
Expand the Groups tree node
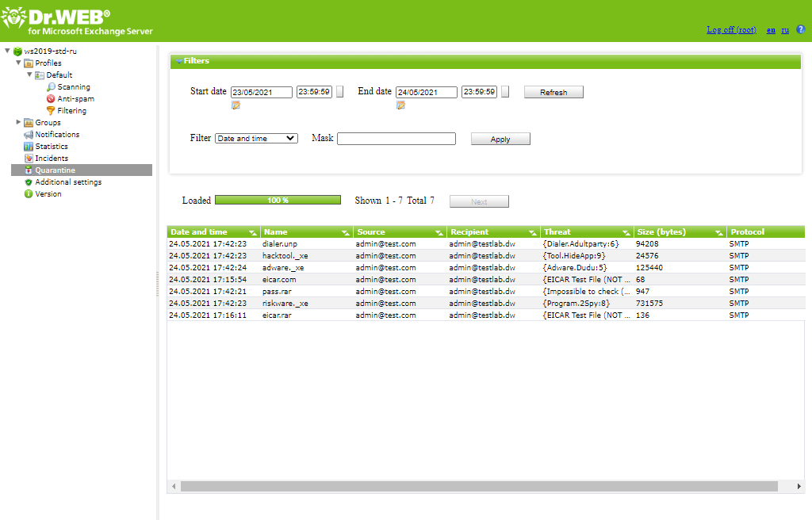pyautogui.click(x=19, y=122)
